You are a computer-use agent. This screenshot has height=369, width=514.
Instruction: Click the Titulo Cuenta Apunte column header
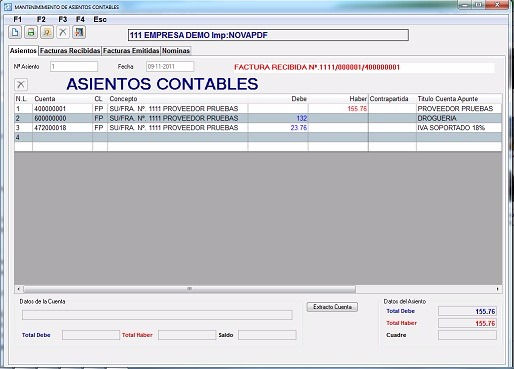point(459,99)
